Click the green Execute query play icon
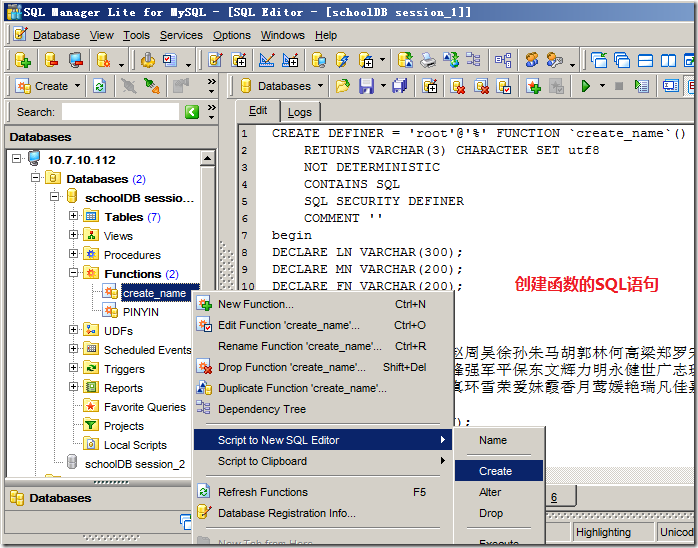Viewport: 698px width, 548px height. click(586, 85)
